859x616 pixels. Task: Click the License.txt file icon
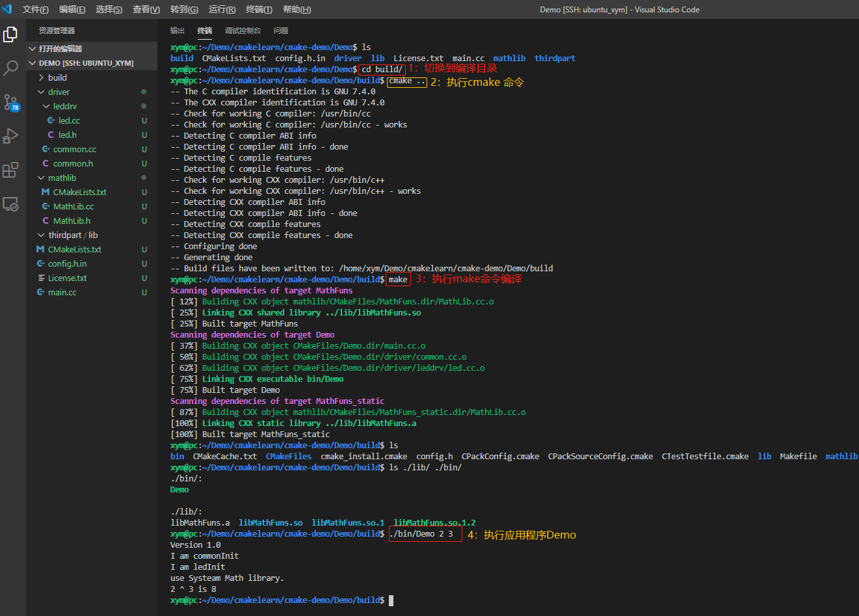[40, 278]
